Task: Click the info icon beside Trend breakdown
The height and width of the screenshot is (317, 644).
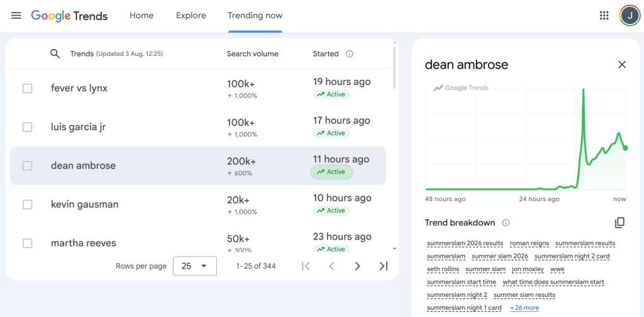Action: pos(506,223)
